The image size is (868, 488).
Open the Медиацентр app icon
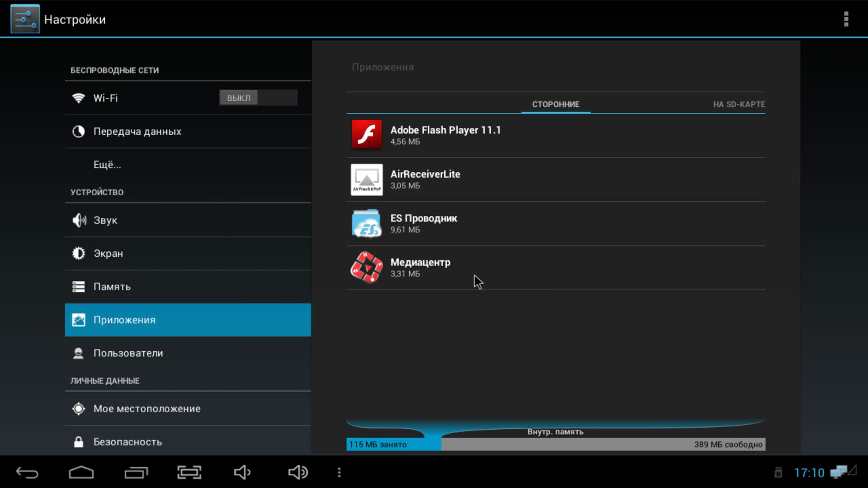pyautogui.click(x=367, y=267)
